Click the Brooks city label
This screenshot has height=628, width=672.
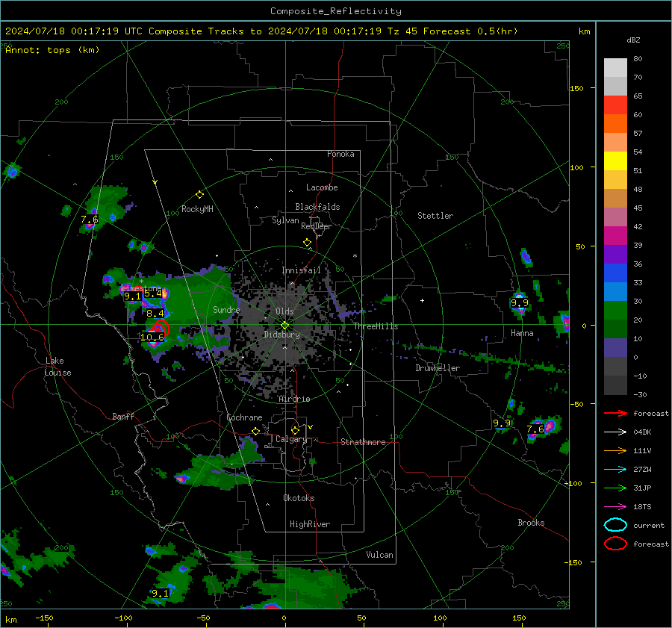(x=531, y=523)
